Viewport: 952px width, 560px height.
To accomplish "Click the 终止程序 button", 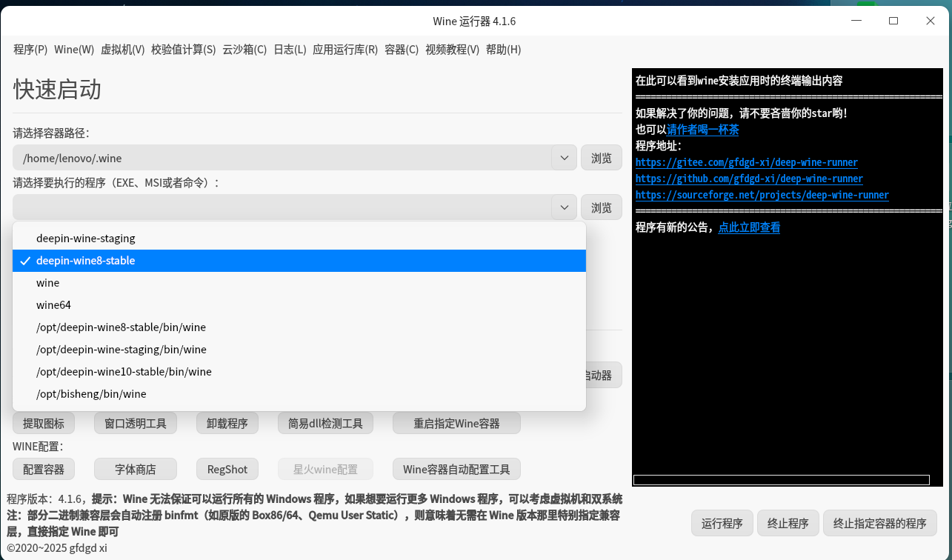I will (788, 523).
